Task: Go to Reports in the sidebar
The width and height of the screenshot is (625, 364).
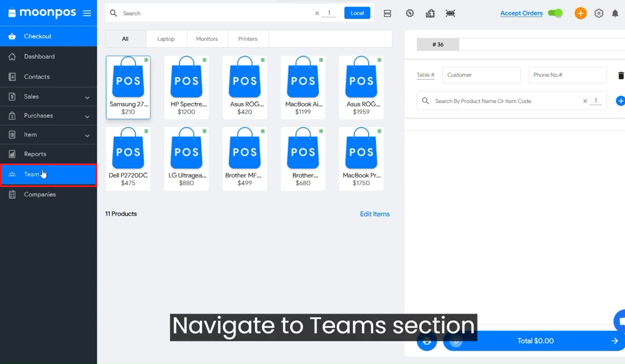Action: coord(49,154)
